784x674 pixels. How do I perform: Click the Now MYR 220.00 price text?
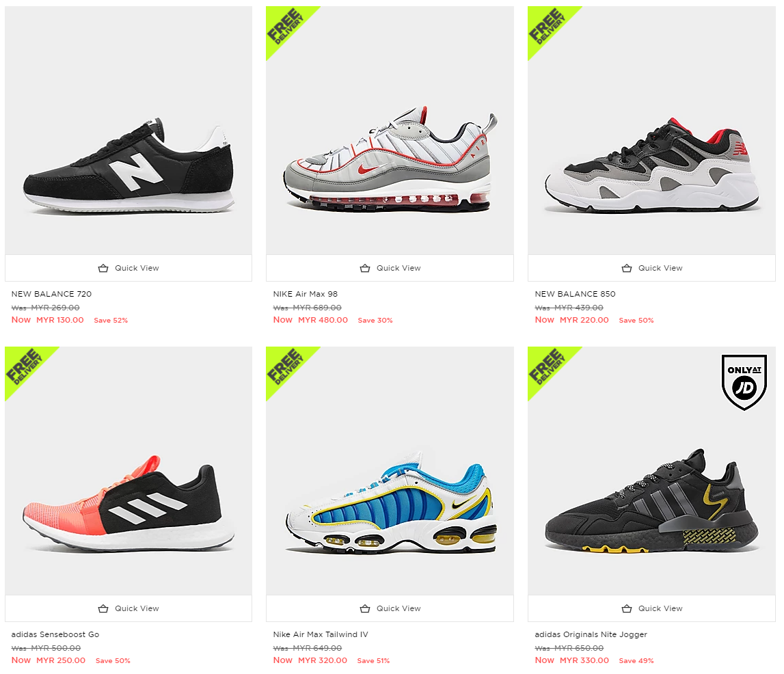571,320
